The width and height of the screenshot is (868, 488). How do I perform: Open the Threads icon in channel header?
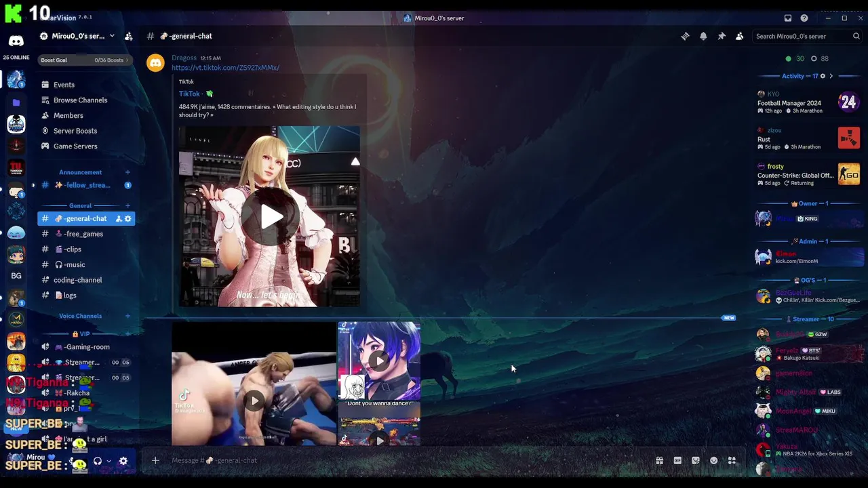[685, 36]
